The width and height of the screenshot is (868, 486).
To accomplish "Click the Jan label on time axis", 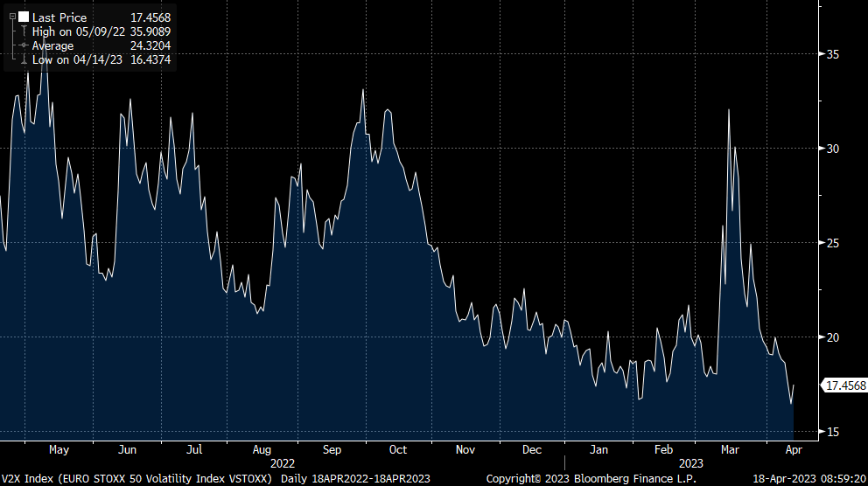I will (x=598, y=450).
